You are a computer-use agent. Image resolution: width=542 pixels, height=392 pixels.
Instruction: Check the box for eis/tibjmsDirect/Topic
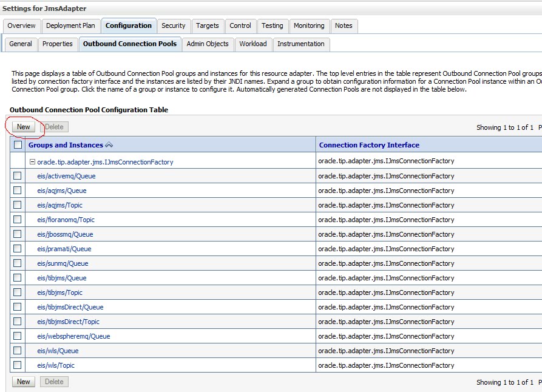pyautogui.click(x=17, y=321)
